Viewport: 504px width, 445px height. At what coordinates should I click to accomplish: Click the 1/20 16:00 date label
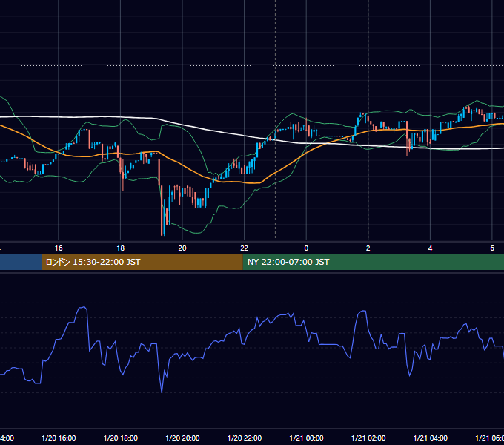tap(59, 438)
